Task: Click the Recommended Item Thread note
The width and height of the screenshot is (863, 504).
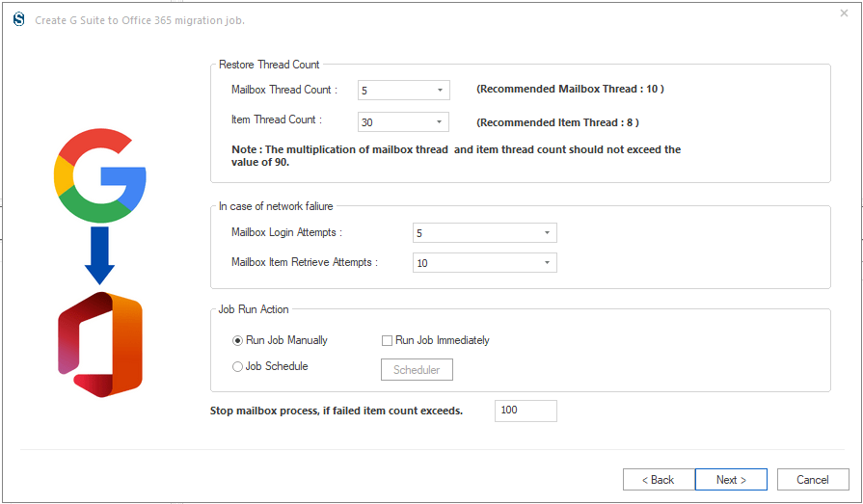Action: tap(557, 122)
